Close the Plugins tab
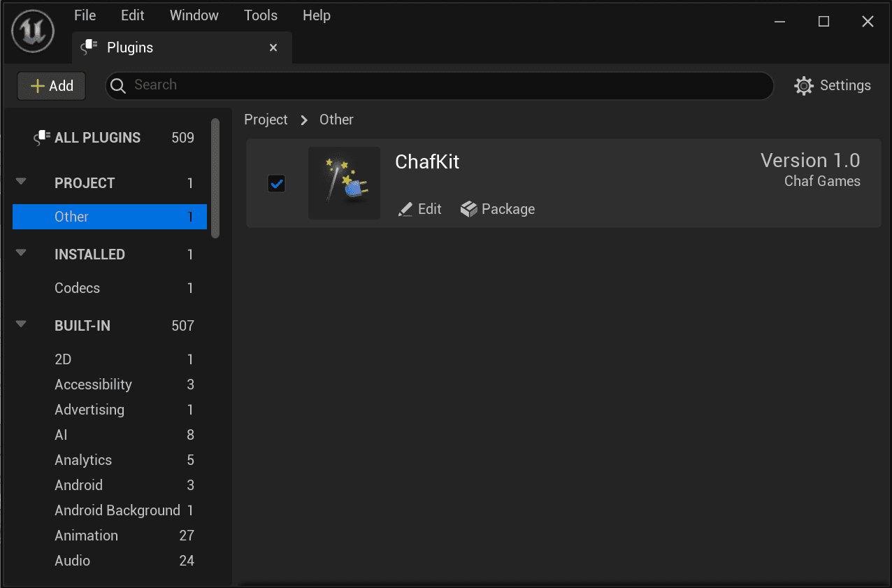 coord(273,48)
